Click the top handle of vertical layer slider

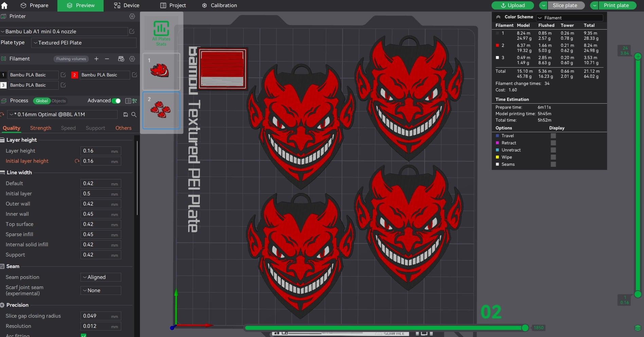pos(638,56)
